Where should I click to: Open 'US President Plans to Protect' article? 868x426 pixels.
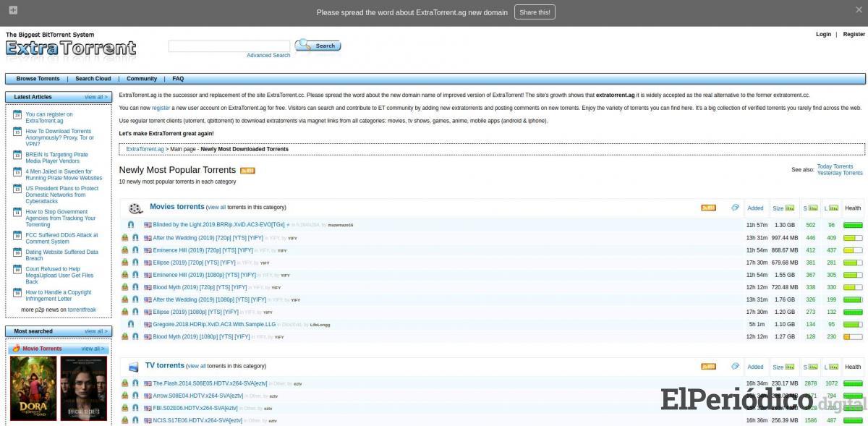click(62, 195)
